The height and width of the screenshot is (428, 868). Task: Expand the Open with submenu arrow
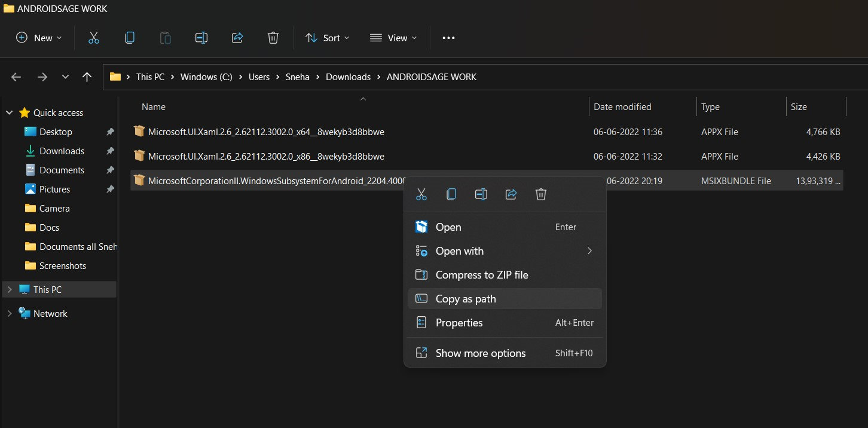click(x=589, y=251)
